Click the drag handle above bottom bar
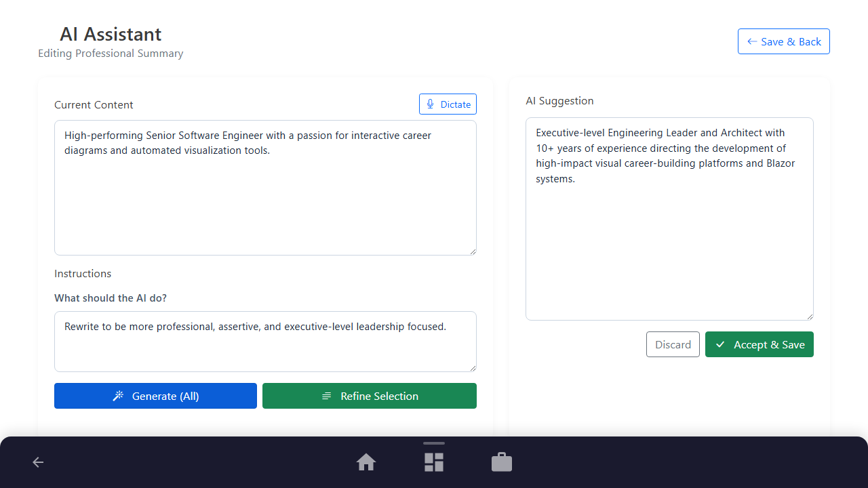Screen dimensions: 868x488 pyautogui.click(x=434, y=443)
